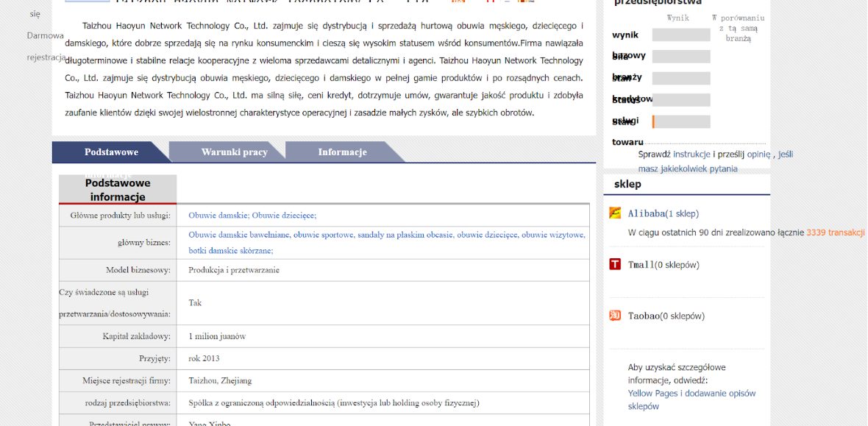Switch to the Podstawowe tab
This screenshot has height=426, width=868.
tap(111, 152)
